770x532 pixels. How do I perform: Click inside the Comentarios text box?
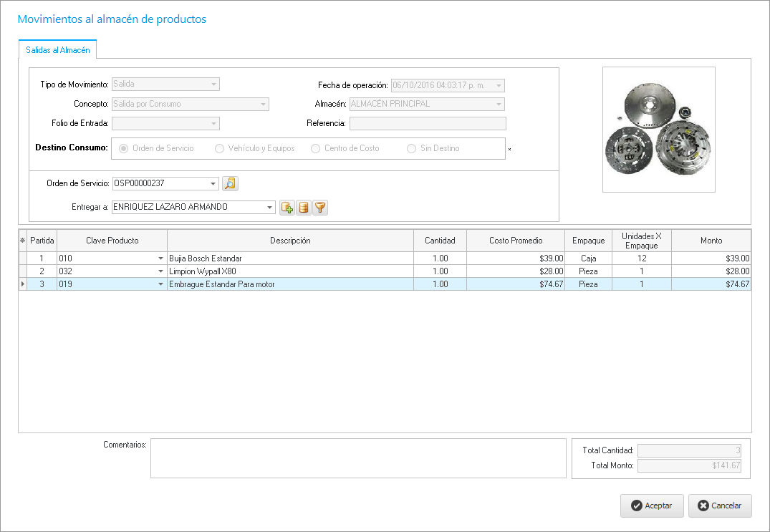pos(358,458)
